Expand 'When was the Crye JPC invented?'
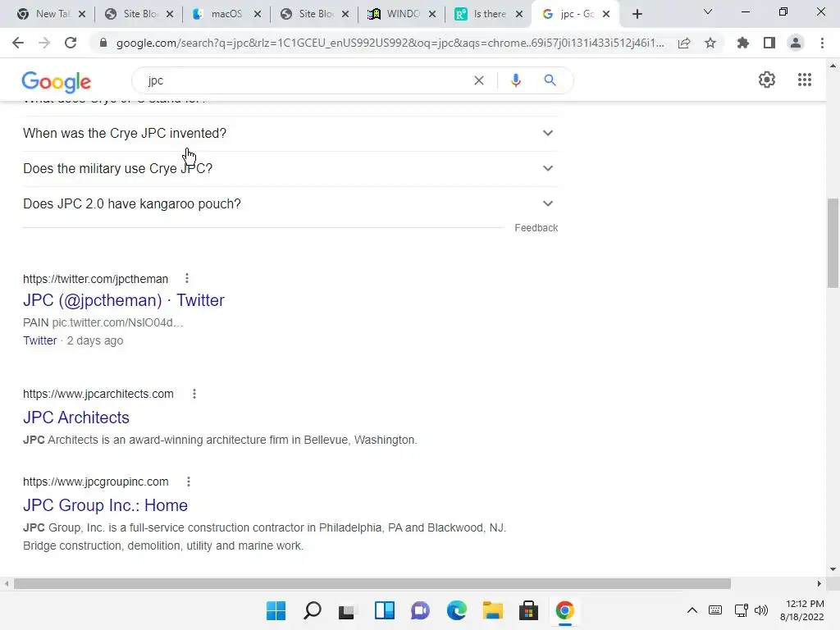 (x=290, y=134)
